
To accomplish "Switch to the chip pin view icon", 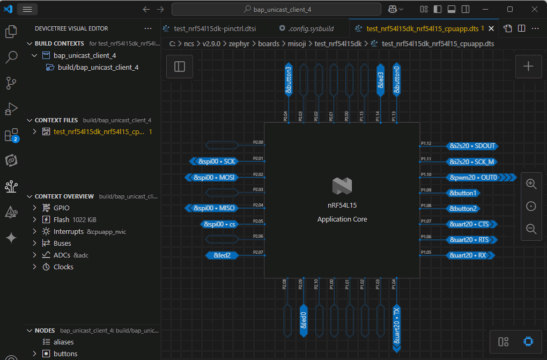I will click(x=528, y=342).
